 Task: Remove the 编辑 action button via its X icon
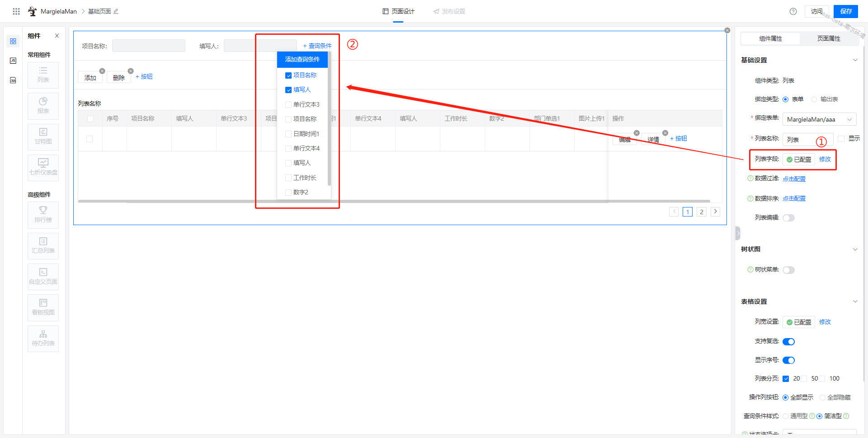637,133
